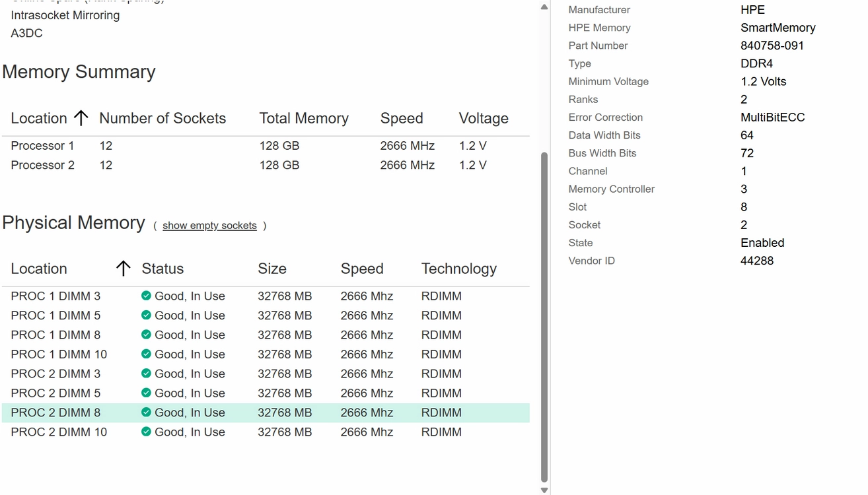Click the Memory Summary heading
This screenshot has width=868, height=495.
(x=79, y=72)
